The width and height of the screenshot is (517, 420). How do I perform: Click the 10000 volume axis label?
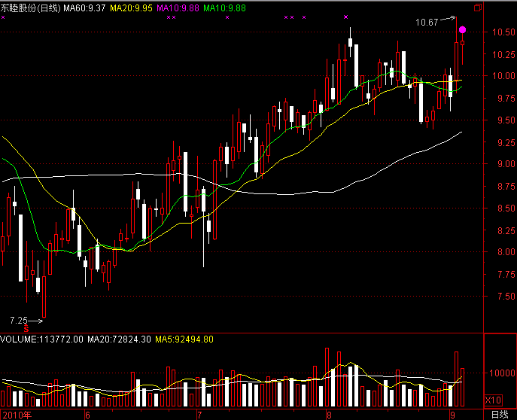[x=502, y=373]
